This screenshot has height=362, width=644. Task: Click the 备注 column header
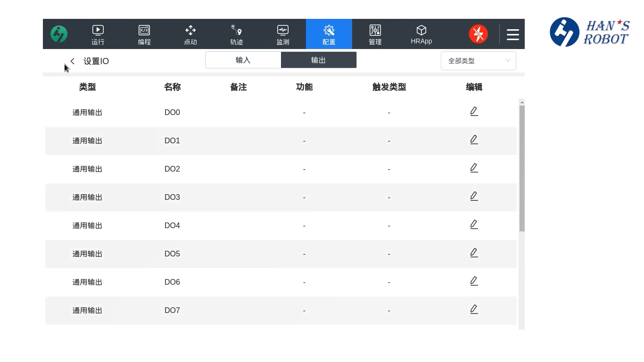(238, 87)
